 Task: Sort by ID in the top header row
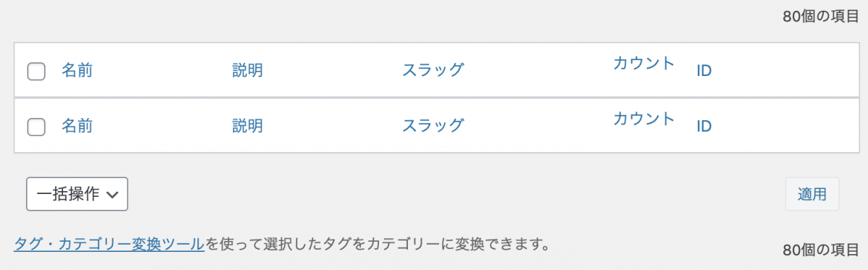coord(705,70)
